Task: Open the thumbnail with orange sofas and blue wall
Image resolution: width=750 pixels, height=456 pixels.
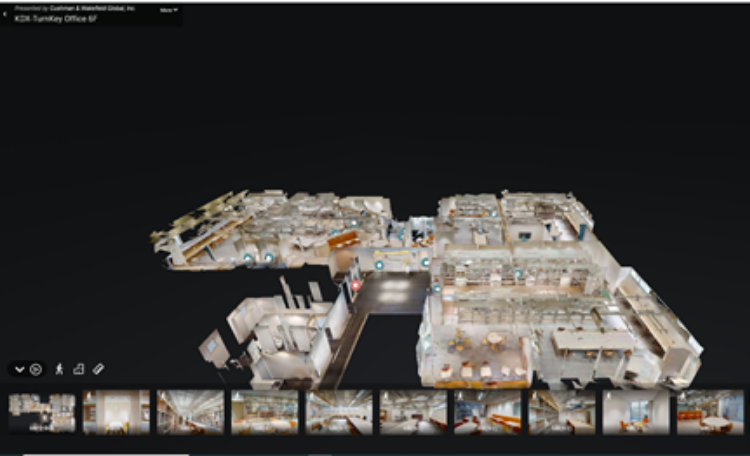Action: click(x=487, y=412)
